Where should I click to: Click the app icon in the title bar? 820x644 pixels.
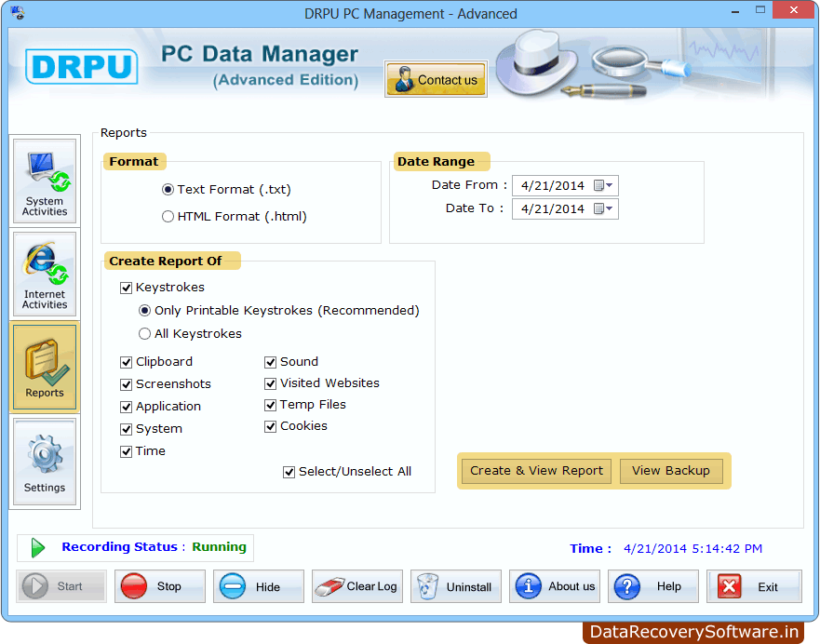click(18, 12)
